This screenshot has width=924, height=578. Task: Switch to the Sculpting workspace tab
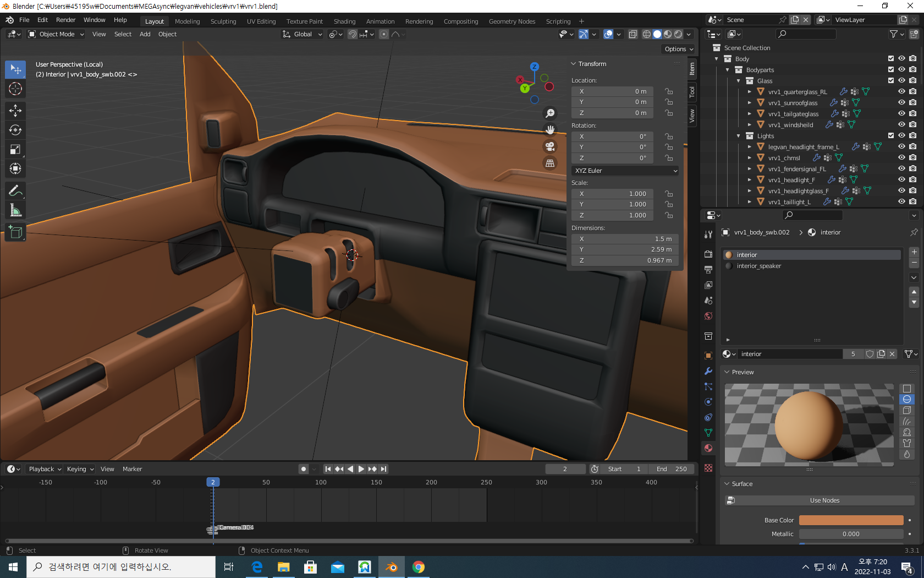pos(223,21)
